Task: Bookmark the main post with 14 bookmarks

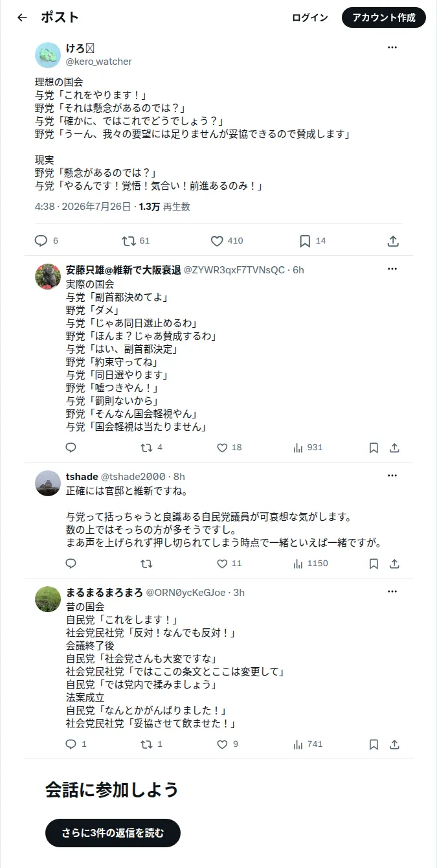Action: pyautogui.click(x=305, y=241)
